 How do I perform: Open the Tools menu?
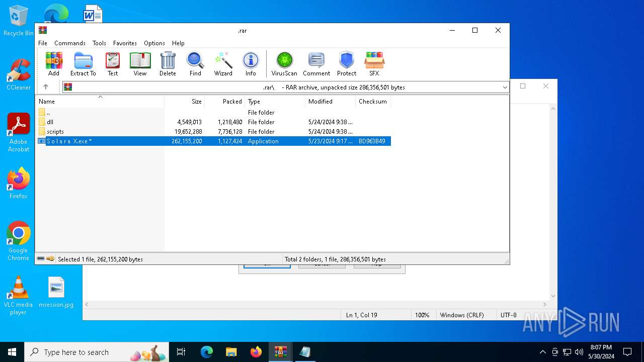point(99,43)
